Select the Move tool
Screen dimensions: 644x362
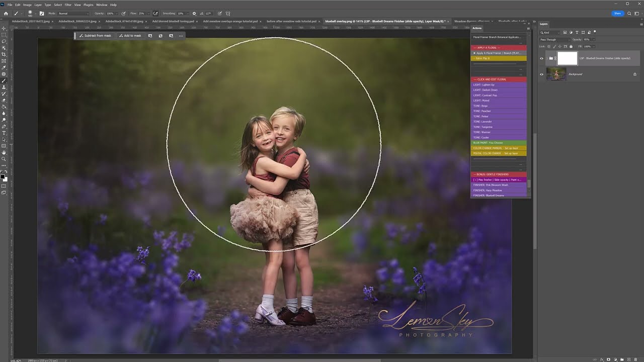point(4,28)
